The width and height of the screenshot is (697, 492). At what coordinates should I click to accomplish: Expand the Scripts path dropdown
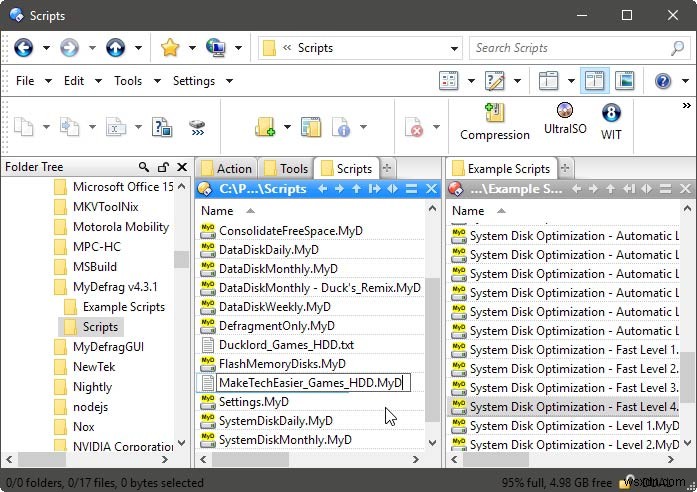454,48
